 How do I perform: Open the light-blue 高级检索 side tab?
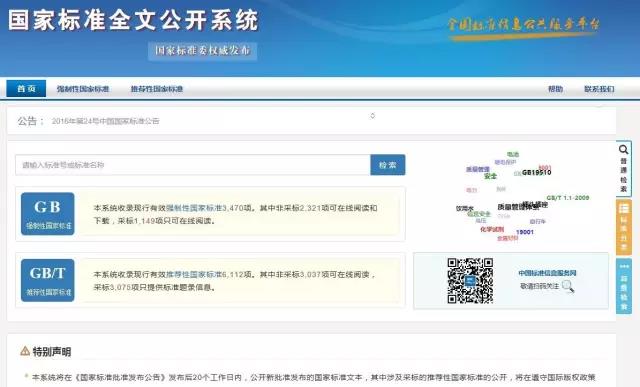pyautogui.click(x=624, y=286)
